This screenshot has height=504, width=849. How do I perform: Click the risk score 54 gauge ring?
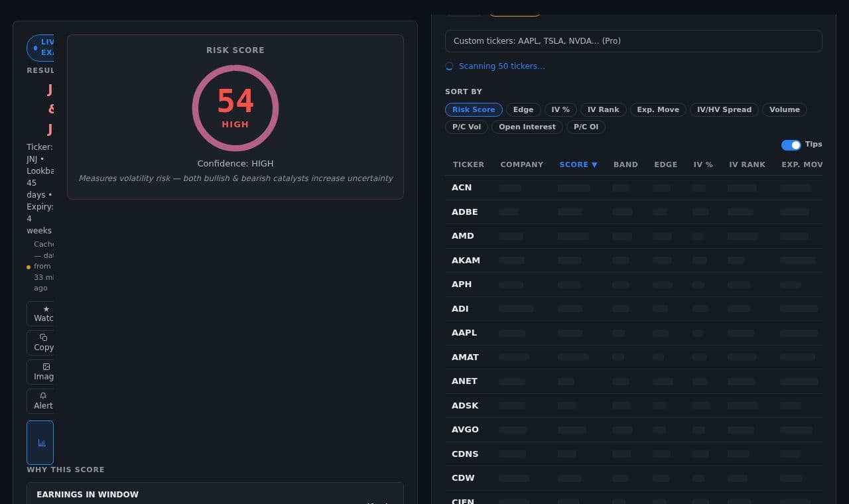[x=235, y=108]
